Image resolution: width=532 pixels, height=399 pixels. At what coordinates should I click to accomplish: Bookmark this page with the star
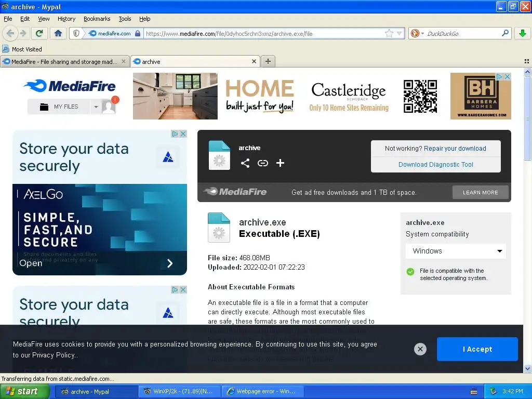(x=389, y=33)
